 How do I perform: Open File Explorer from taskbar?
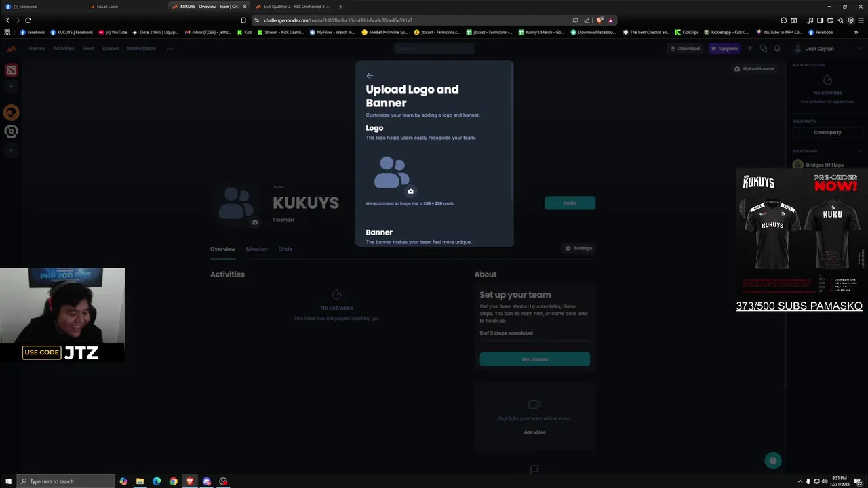pos(140,481)
